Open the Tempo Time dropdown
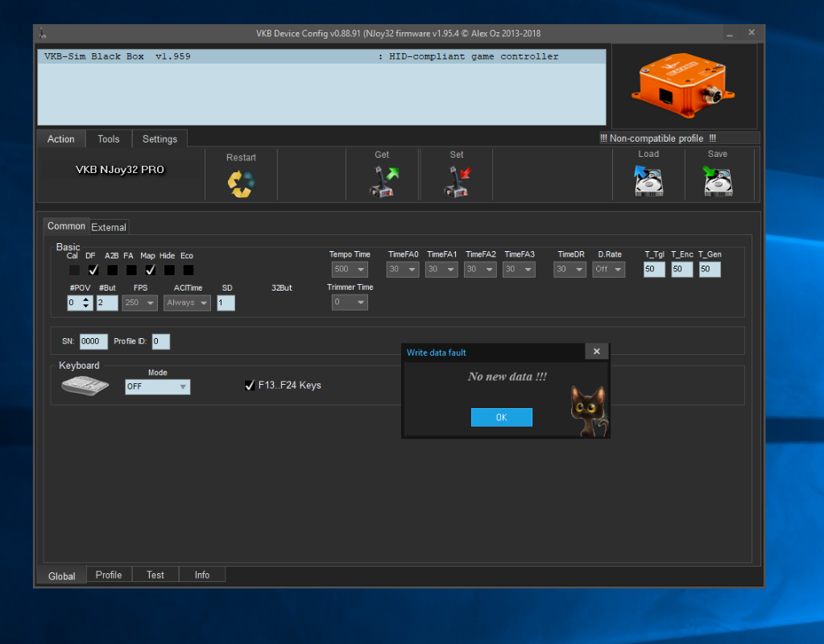 350,270
